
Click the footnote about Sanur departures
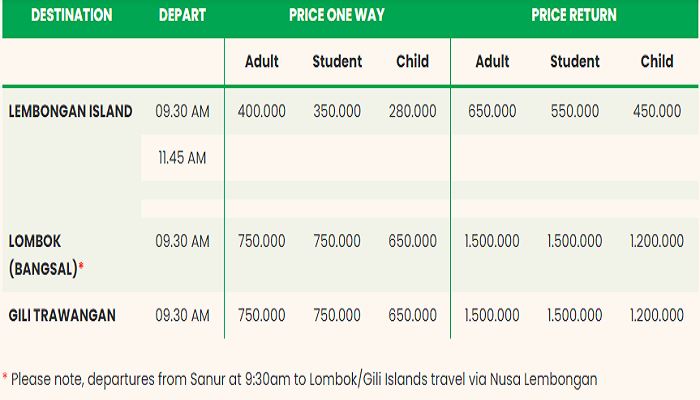pyautogui.click(x=300, y=379)
